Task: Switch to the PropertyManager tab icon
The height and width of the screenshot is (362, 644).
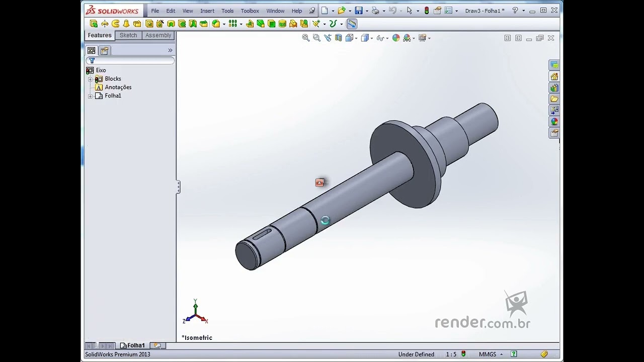Action: pos(104,50)
